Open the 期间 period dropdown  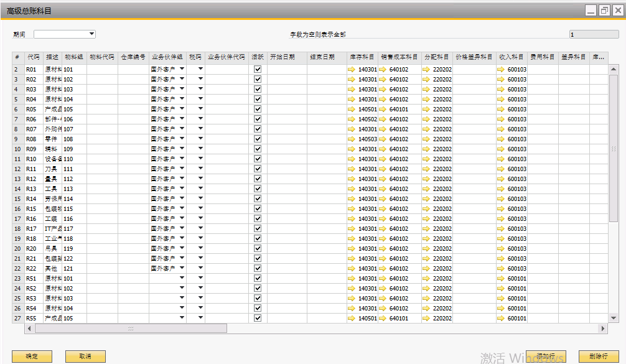pyautogui.click(x=91, y=34)
